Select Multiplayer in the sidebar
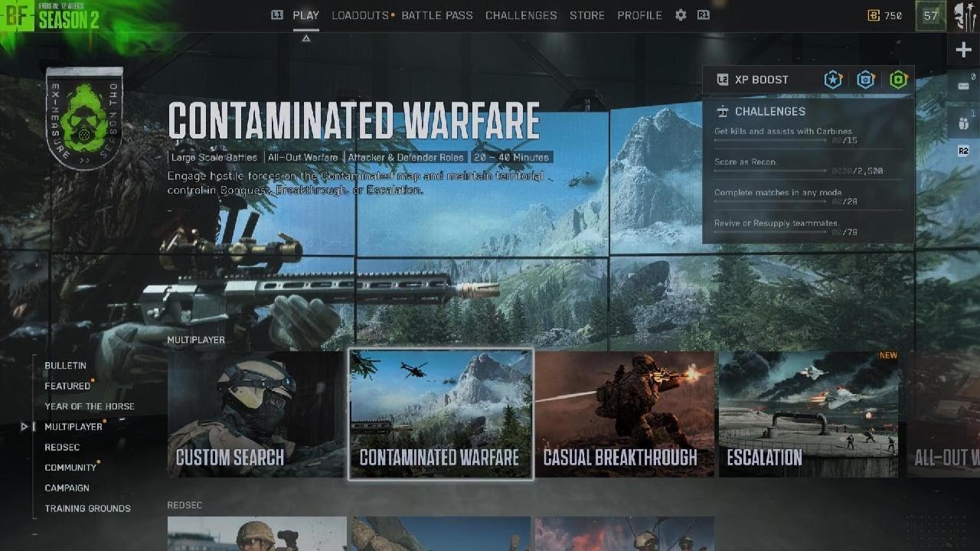 pos(73,427)
